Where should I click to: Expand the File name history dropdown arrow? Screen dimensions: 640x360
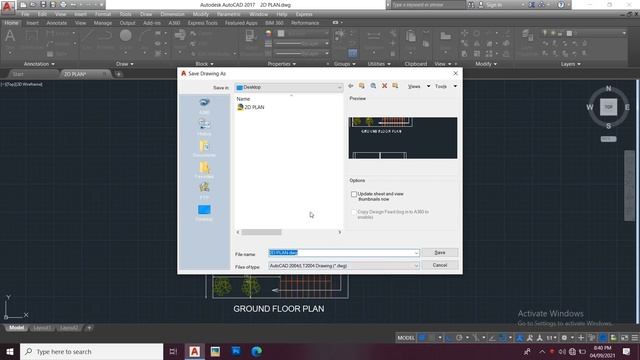tap(416, 253)
